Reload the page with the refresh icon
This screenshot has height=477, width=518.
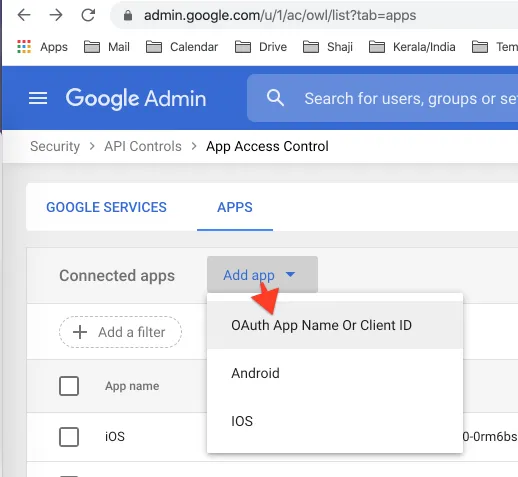[x=88, y=15]
